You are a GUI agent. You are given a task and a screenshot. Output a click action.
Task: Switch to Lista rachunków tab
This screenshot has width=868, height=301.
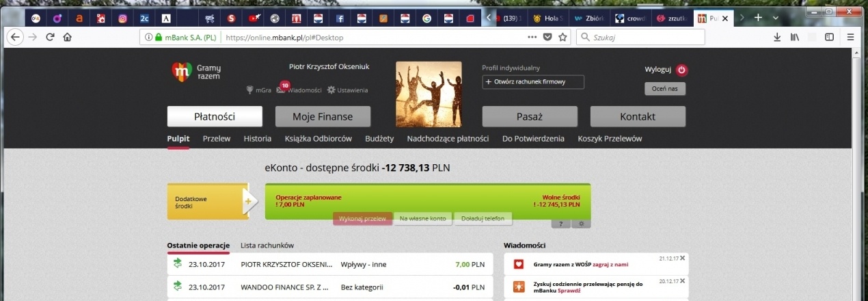coord(267,246)
